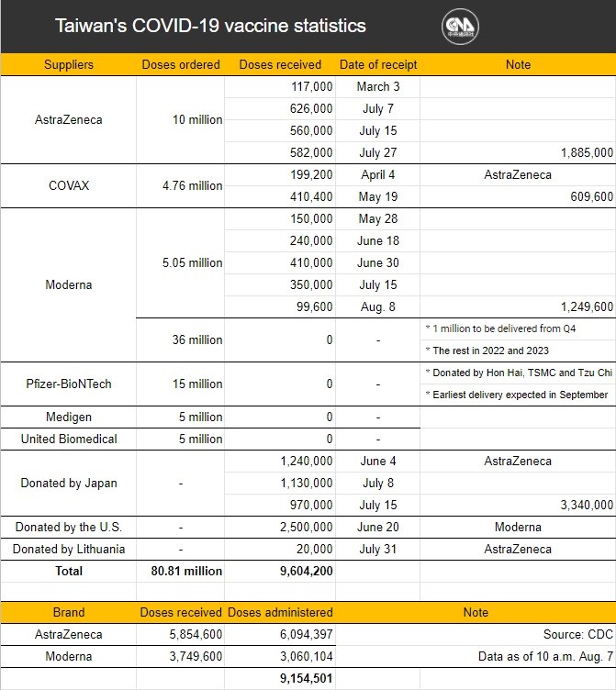Click note "Earliest delivery expected in September"
Screen dimensions: 616x690
coord(517,395)
